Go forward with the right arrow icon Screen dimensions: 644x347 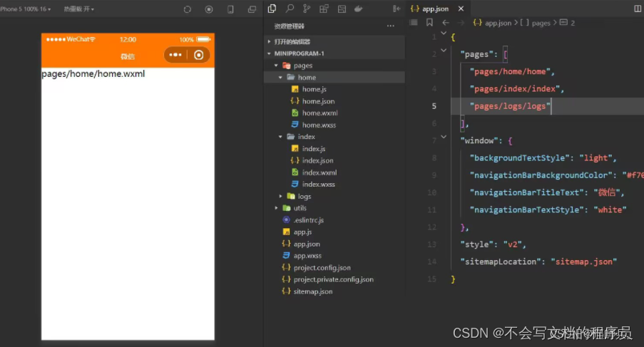point(461,23)
